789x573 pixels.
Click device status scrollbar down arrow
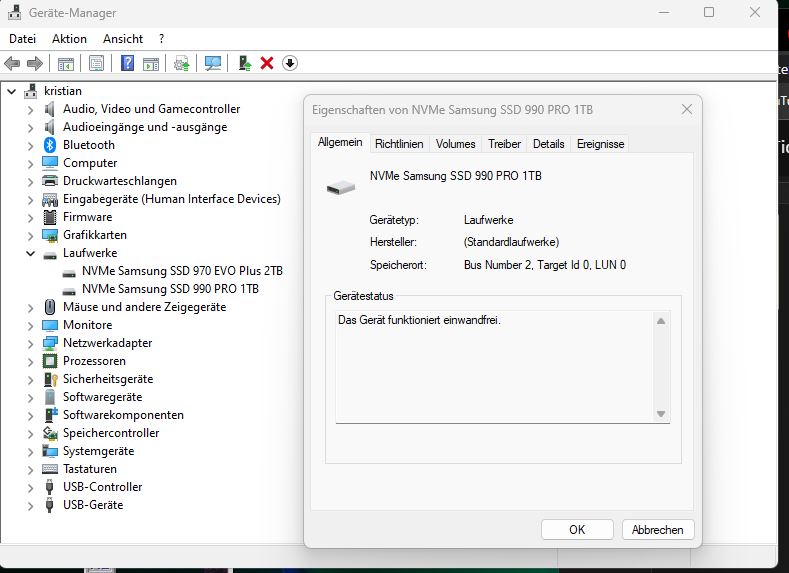[x=661, y=414]
